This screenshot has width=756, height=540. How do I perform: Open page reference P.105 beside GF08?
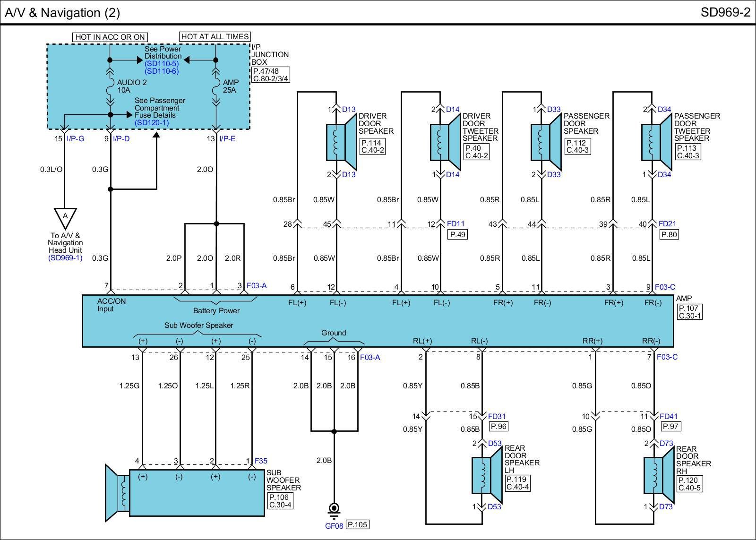coord(357,524)
